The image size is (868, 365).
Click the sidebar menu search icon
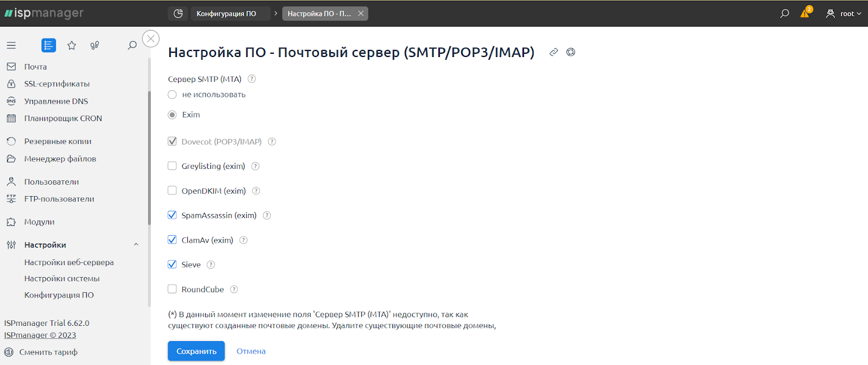132,46
